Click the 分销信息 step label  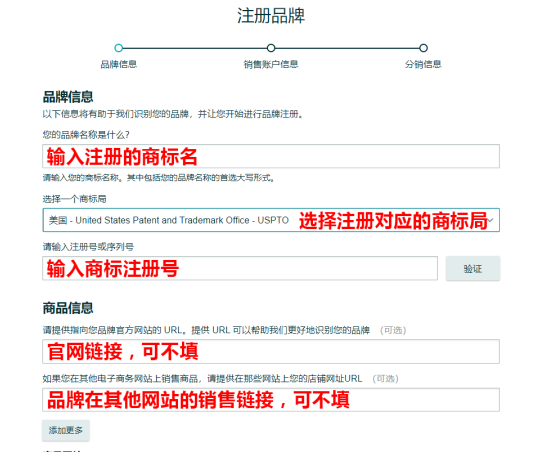[423, 64]
